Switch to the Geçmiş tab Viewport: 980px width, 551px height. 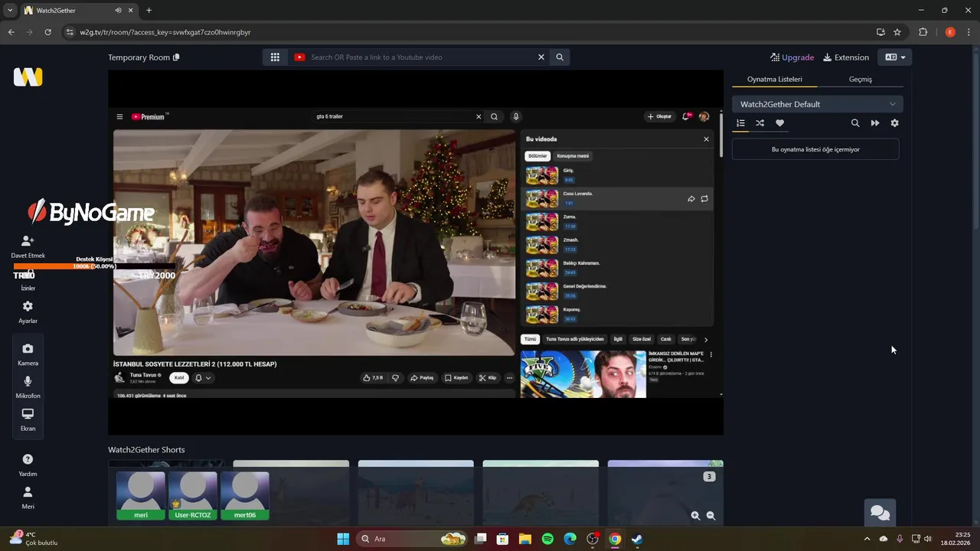(x=861, y=79)
